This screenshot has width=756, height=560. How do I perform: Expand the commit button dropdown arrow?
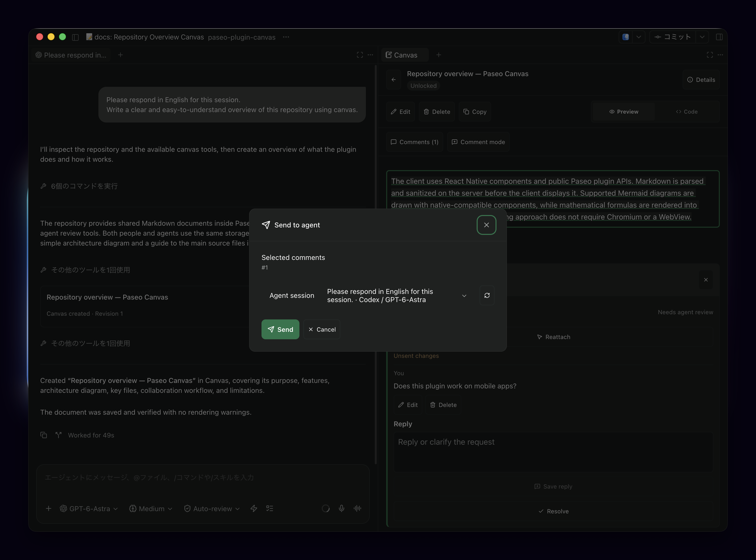[702, 37]
